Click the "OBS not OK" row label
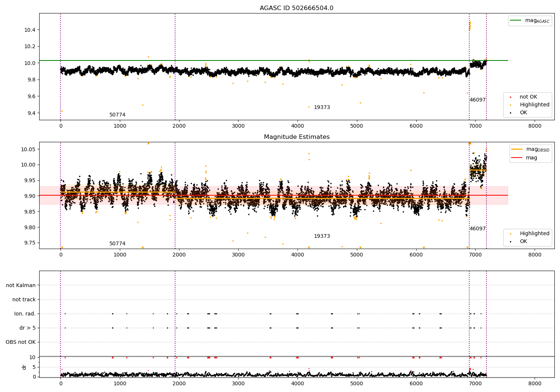The height and width of the screenshot is (392, 560). click(21, 342)
